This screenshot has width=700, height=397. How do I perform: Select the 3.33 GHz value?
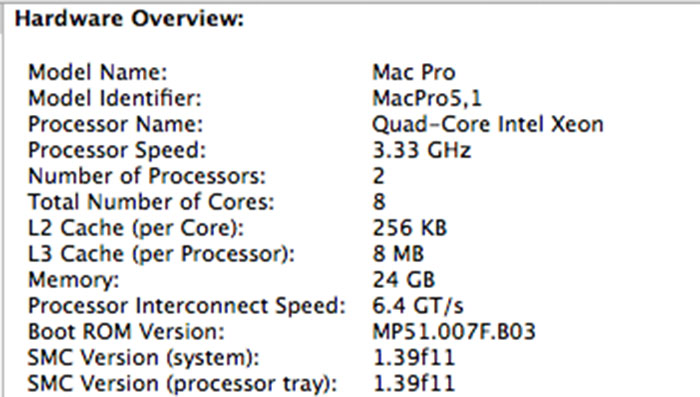point(422,150)
